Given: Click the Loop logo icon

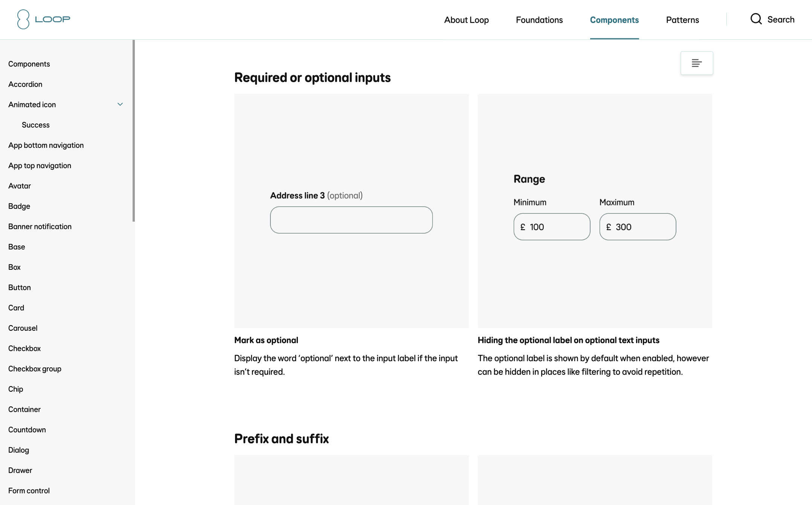Looking at the screenshot, I should tap(23, 19).
